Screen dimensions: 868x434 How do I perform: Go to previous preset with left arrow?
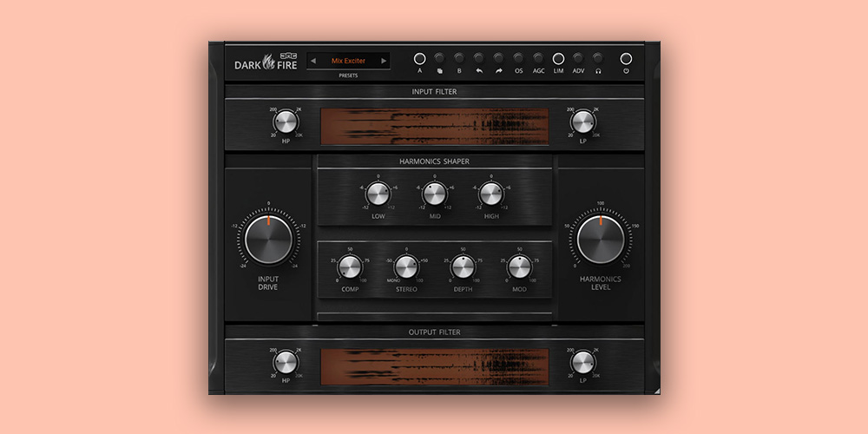coord(313,61)
